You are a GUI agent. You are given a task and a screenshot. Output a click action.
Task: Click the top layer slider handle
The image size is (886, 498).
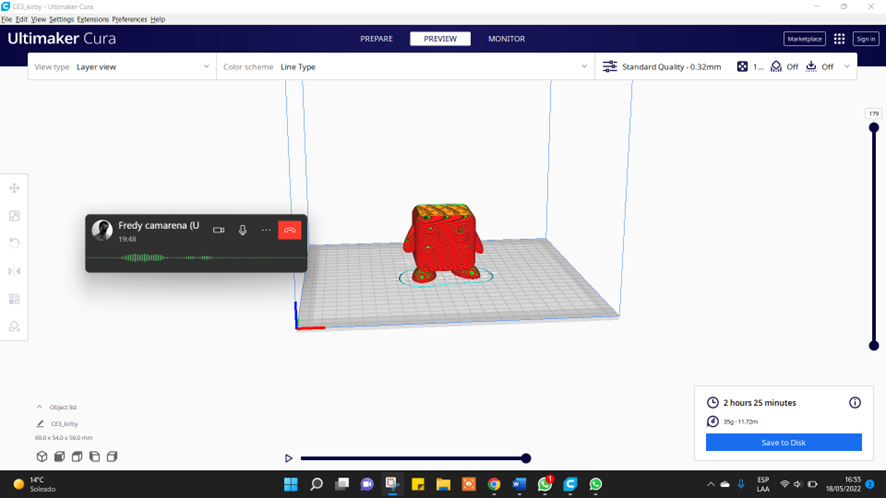(x=874, y=128)
